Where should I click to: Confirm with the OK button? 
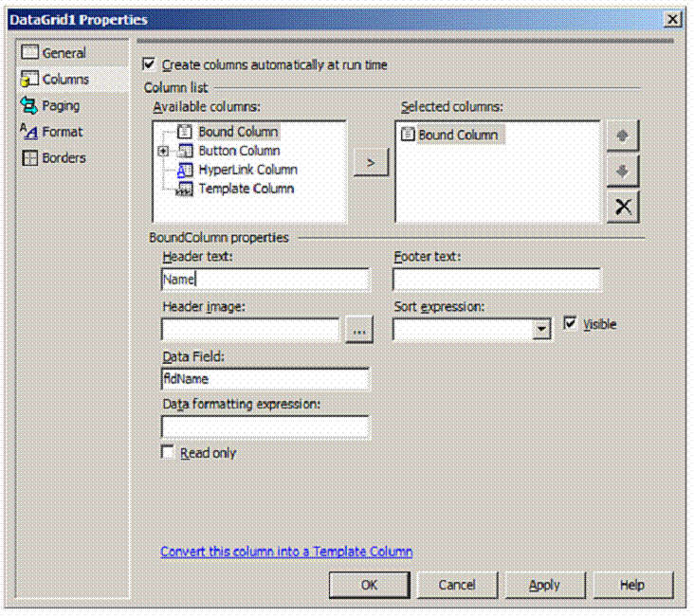click(369, 586)
